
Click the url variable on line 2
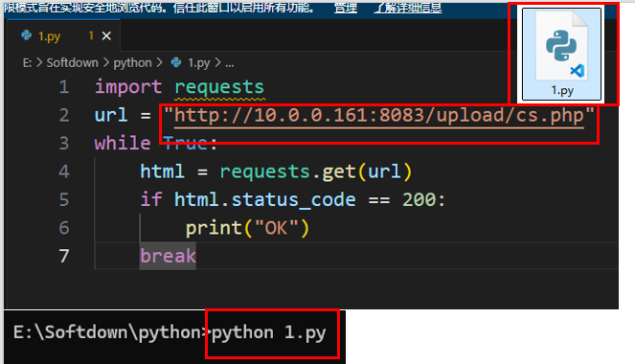tap(111, 115)
